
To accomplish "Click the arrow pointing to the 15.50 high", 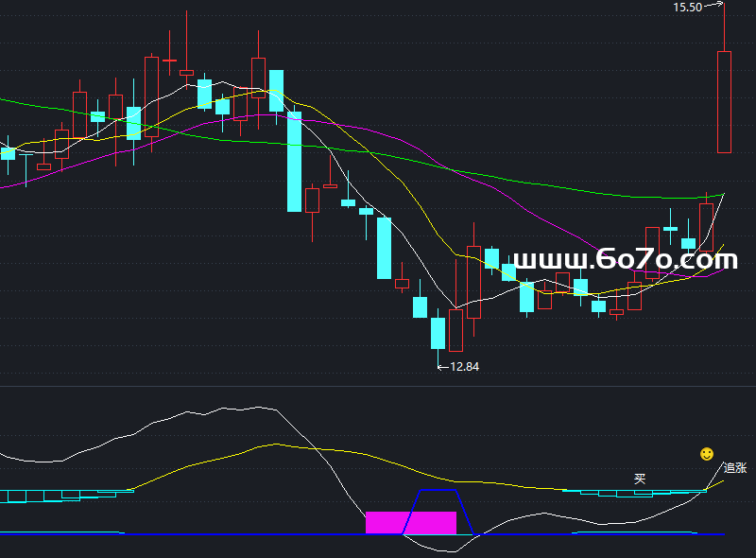I will (x=713, y=6).
